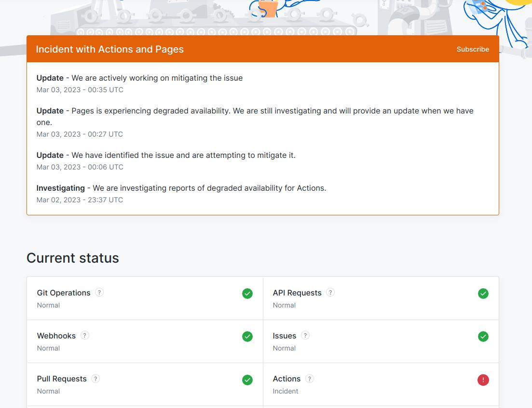Screen dimensions: 532x408
Task: Open Issues help question mark
Action: pos(305,336)
